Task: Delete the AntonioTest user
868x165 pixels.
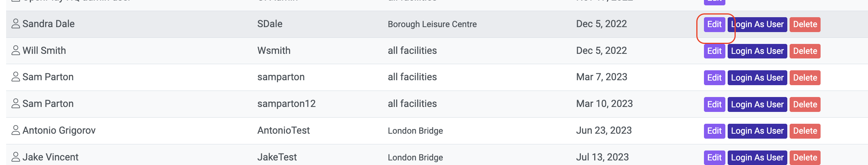Action: tap(805, 131)
